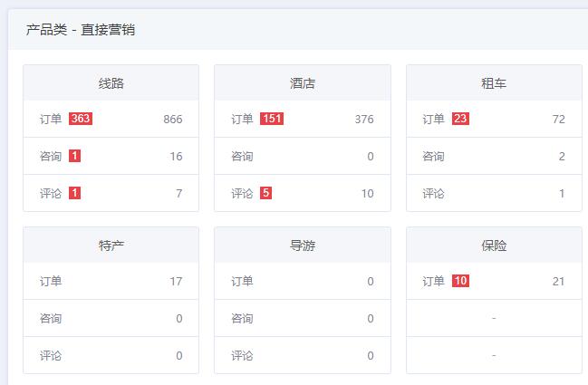Open the 21 total orders for 保险
Image resolution: width=588 pixels, height=385 pixels.
(x=558, y=282)
